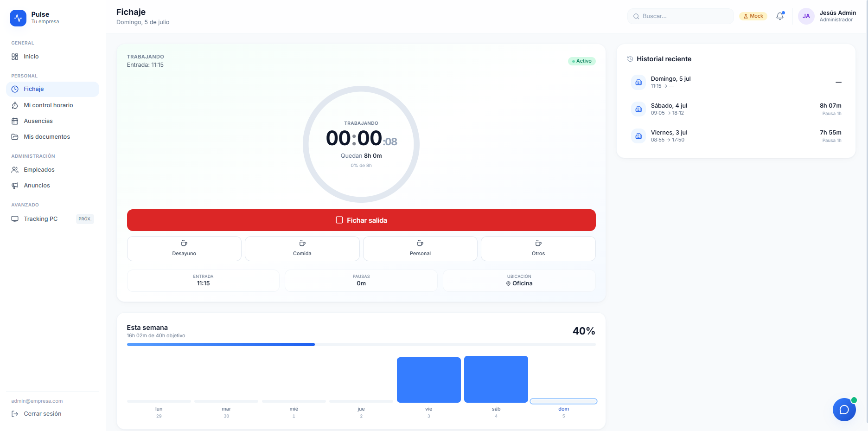The image size is (868, 431).
Task: Click the Pulse logo icon
Action: 18,18
